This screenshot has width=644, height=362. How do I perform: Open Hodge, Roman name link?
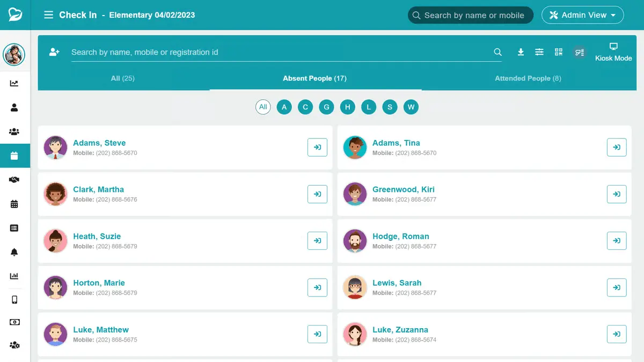401,237
